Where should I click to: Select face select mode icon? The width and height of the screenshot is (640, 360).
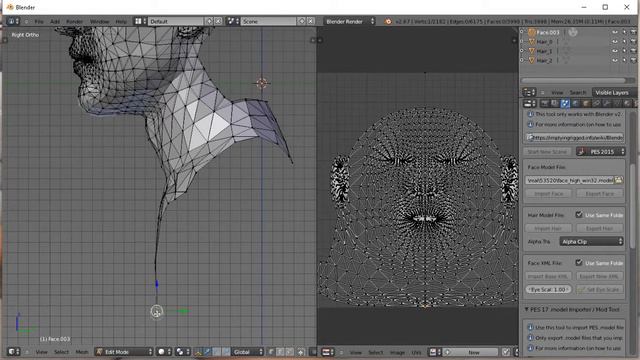click(289, 352)
